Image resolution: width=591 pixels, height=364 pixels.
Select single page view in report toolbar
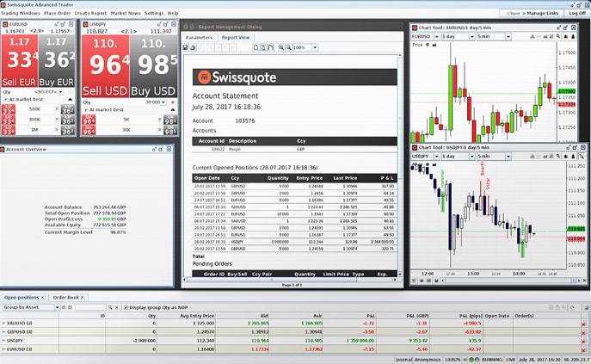(255, 47)
